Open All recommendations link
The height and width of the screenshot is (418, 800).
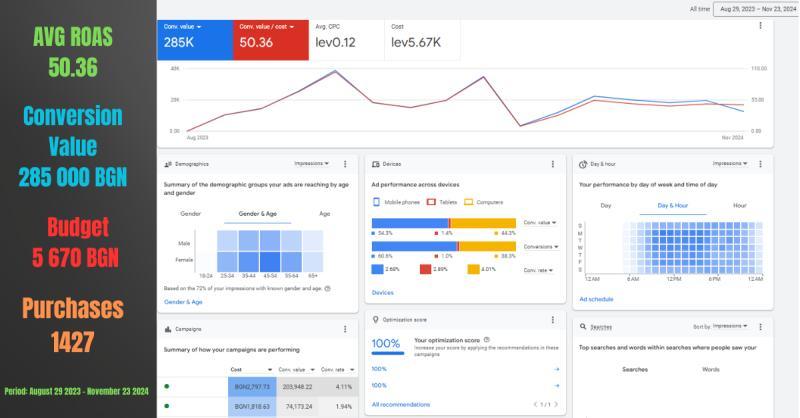pos(401,404)
